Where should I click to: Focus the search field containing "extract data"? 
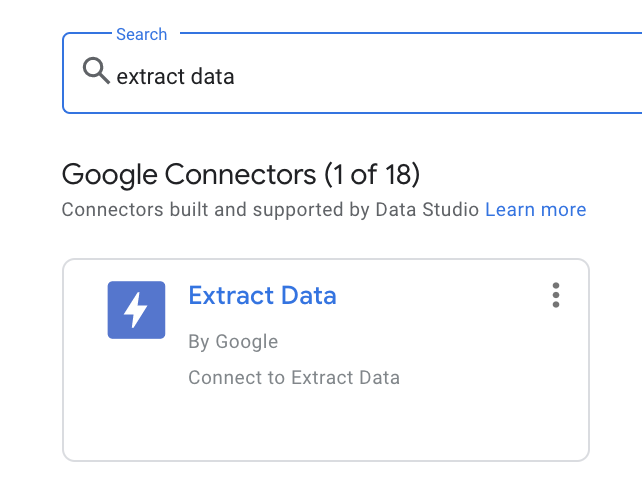click(x=350, y=76)
